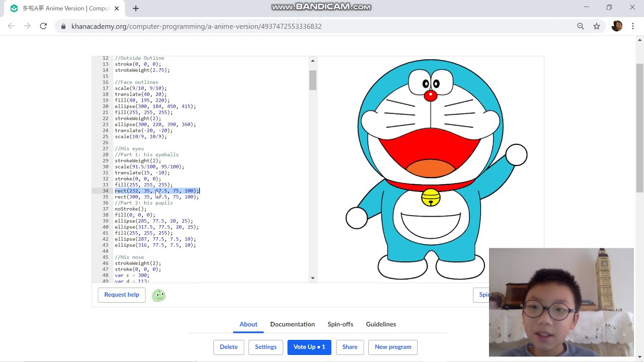The height and width of the screenshot is (362, 644).
Task: Vote Up this program
Action: [309, 347]
